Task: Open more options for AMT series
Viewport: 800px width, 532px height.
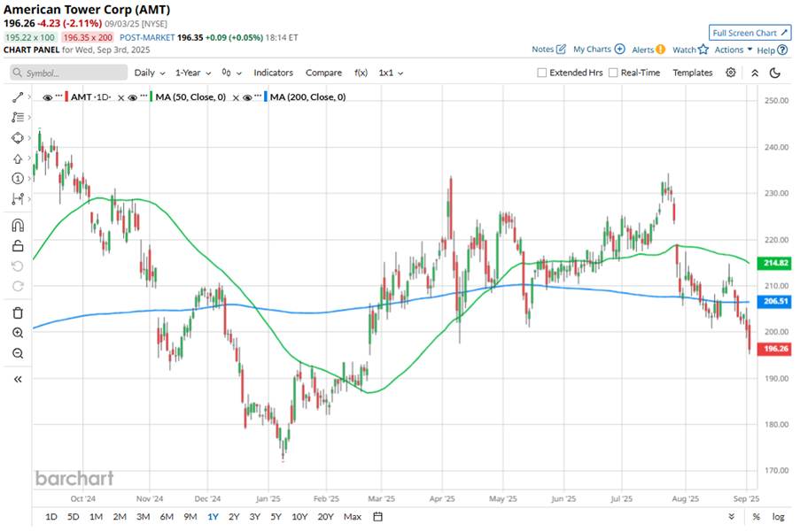Action: point(58,96)
